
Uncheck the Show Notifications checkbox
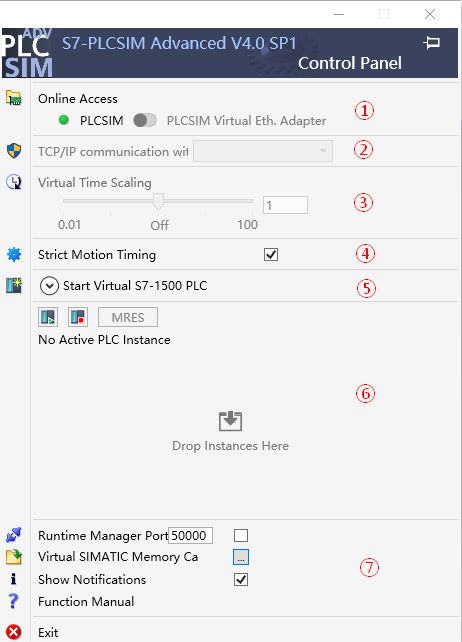coord(241,579)
